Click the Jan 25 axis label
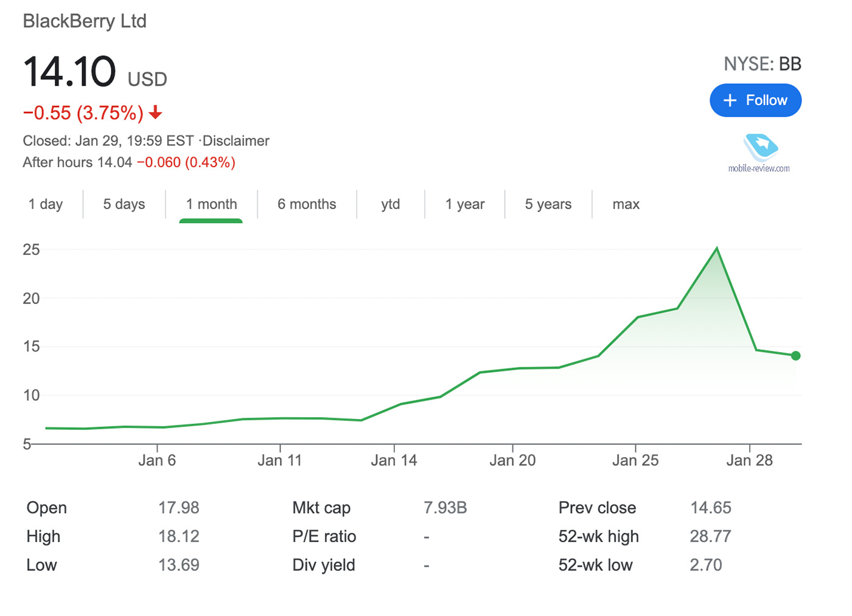852x616 pixels. coord(635,460)
